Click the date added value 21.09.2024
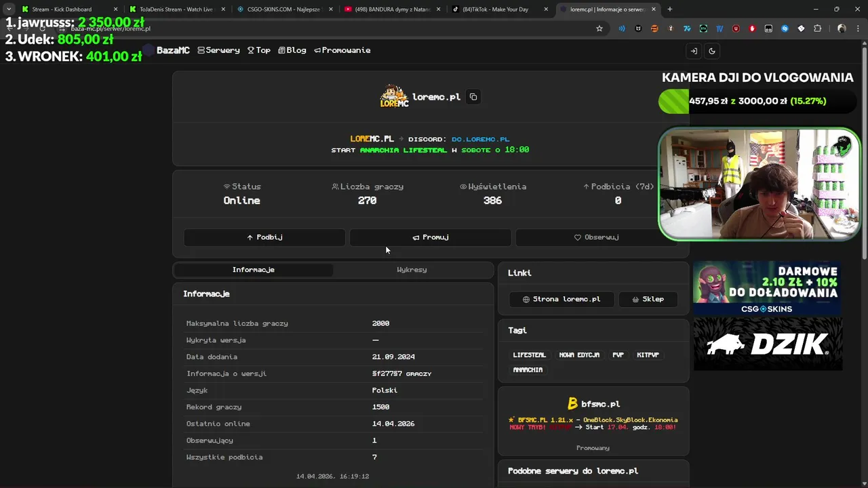 pos(393,357)
